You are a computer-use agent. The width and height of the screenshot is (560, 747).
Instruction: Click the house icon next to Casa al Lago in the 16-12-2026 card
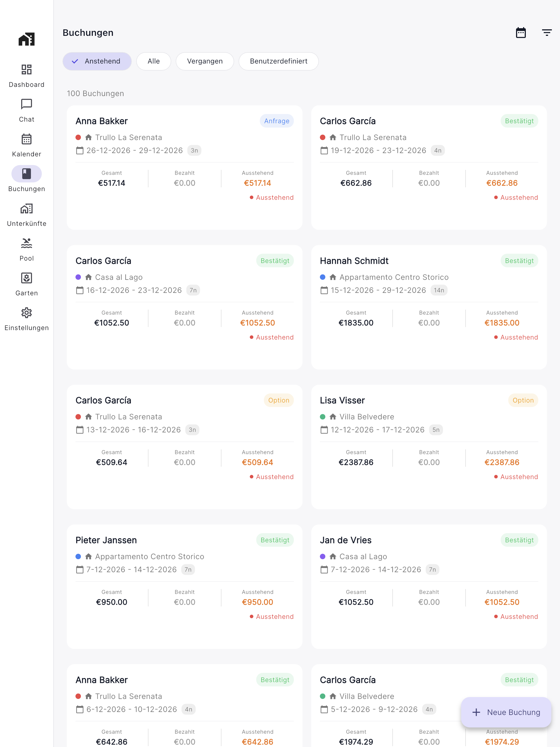88,277
